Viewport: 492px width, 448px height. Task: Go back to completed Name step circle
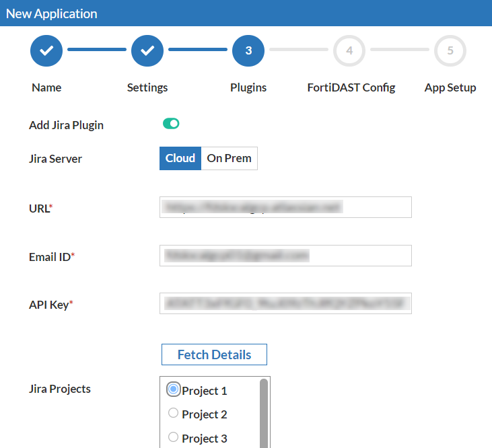click(46, 50)
